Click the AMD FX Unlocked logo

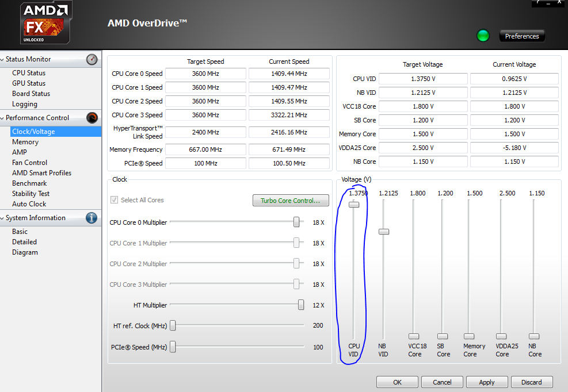(x=45, y=22)
